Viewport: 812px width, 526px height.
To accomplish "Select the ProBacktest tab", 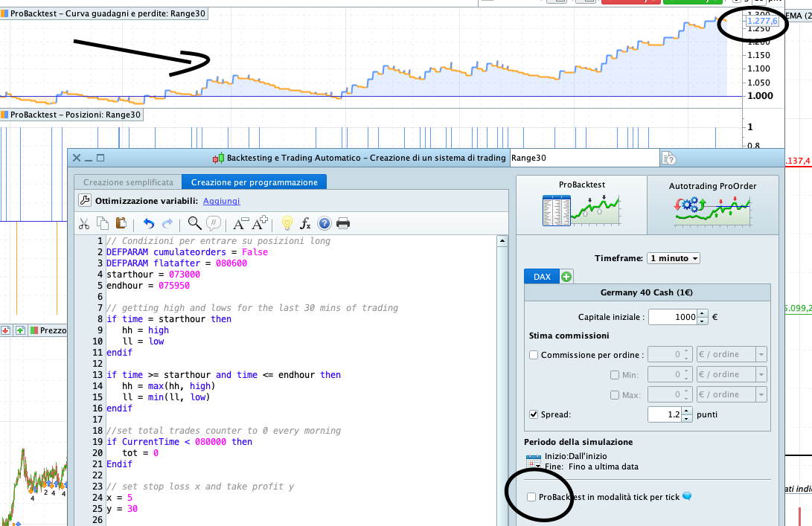I will coord(581,205).
